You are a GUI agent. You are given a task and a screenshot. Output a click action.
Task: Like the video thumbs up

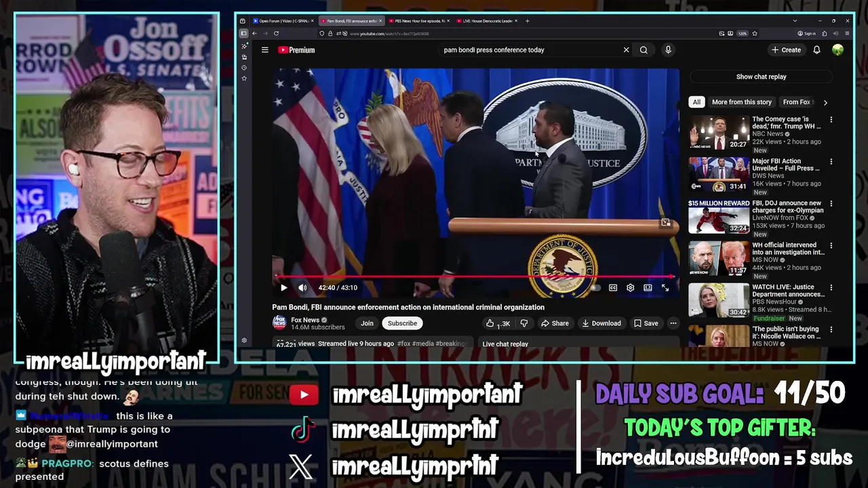(x=498, y=323)
